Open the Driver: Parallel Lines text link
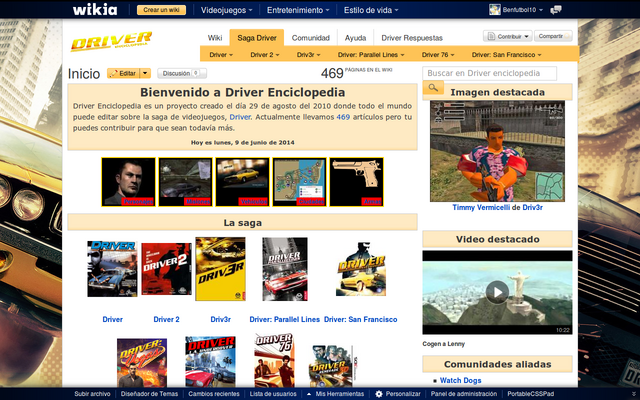 [x=284, y=320]
